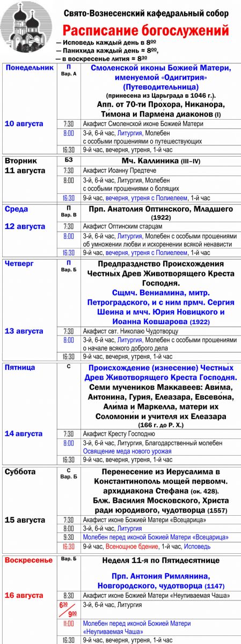
Task: Select the Среда day label
Action: coord(16,209)
